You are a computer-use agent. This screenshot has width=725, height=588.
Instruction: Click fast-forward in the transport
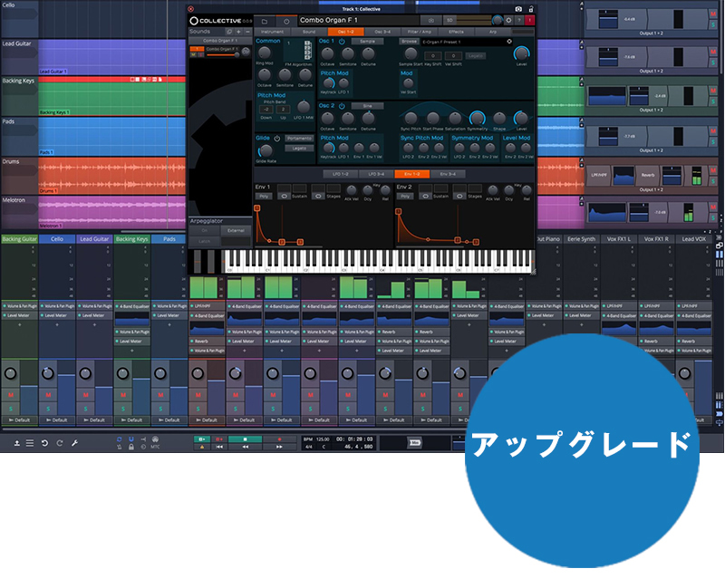pyautogui.click(x=279, y=447)
